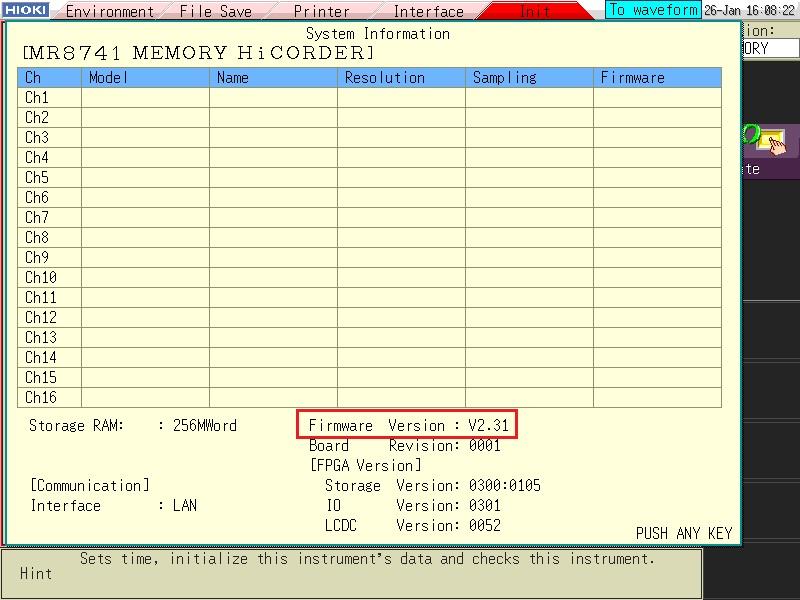Select the Ch15 row label
The image size is (800, 600).
[41, 377]
